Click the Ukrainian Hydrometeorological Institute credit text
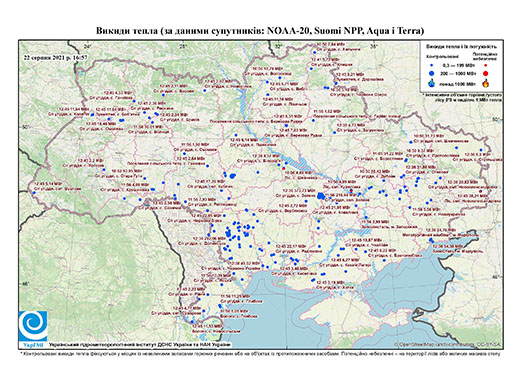Image resolution: width=520 pixels, height=368 pixels. tap(140, 344)
